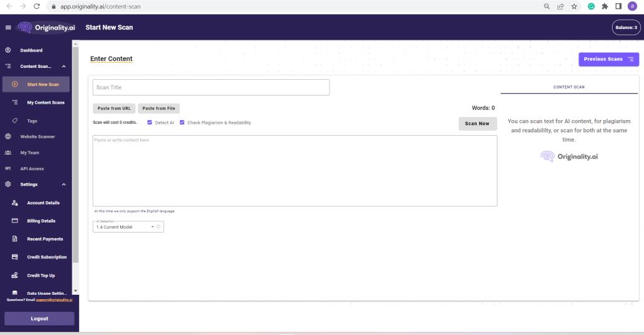This screenshot has height=335, width=644.
Task: Click the Previous Scans button
Action: tap(609, 59)
